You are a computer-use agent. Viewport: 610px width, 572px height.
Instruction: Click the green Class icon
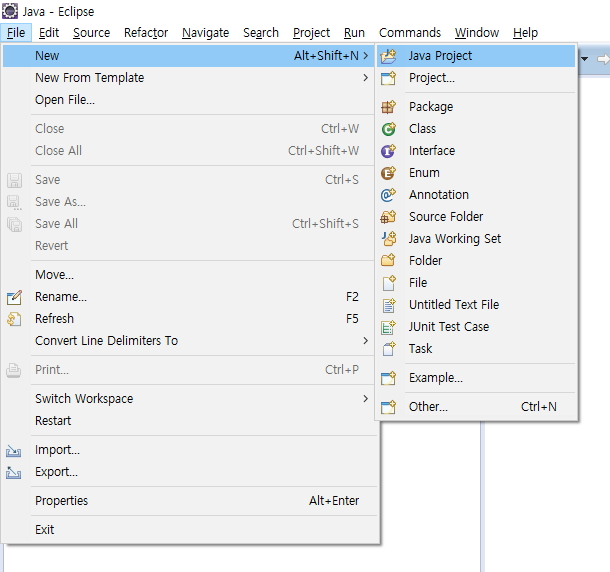[388, 129]
